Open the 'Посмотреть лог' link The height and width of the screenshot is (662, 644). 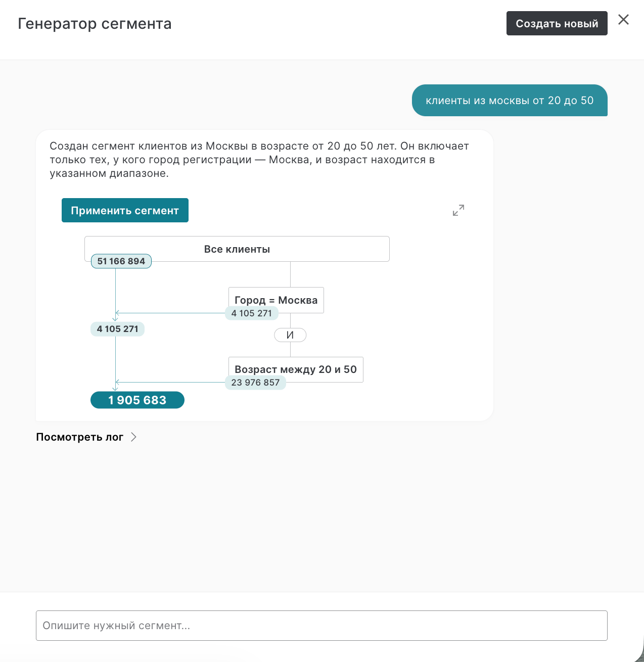click(x=80, y=437)
